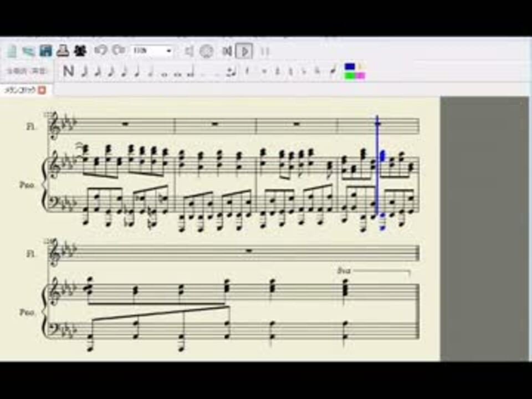Apply a flat accidental
The height and width of the screenshot is (399, 532).
pyautogui.click(x=304, y=71)
